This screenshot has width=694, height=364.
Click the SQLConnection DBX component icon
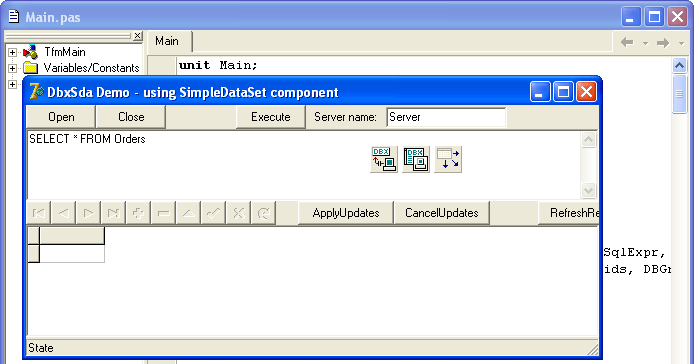point(384,159)
